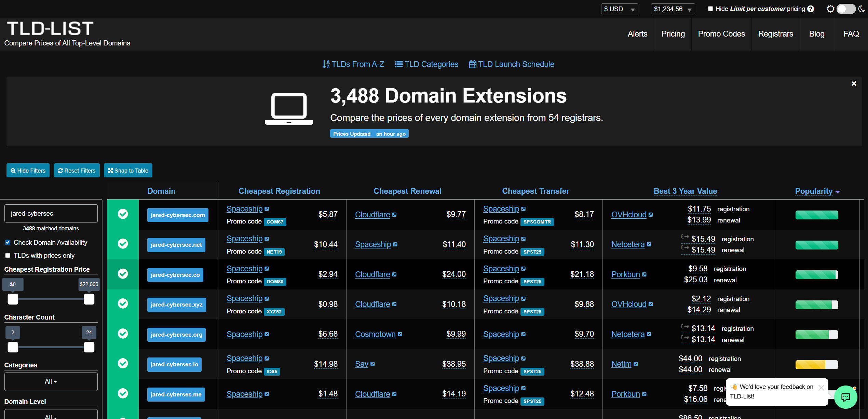Open the $1,234.56 number format dropdown
The height and width of the screenshot is (419, 868).
point(673,9)
